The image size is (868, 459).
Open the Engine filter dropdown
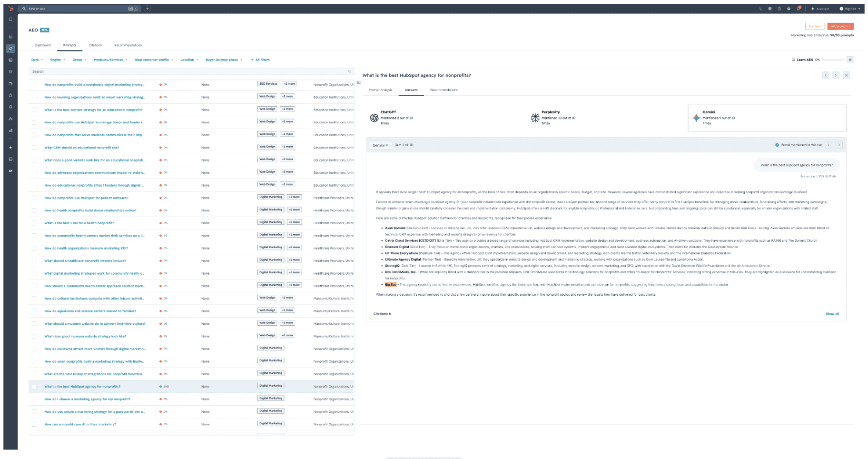tap(58, 60)
